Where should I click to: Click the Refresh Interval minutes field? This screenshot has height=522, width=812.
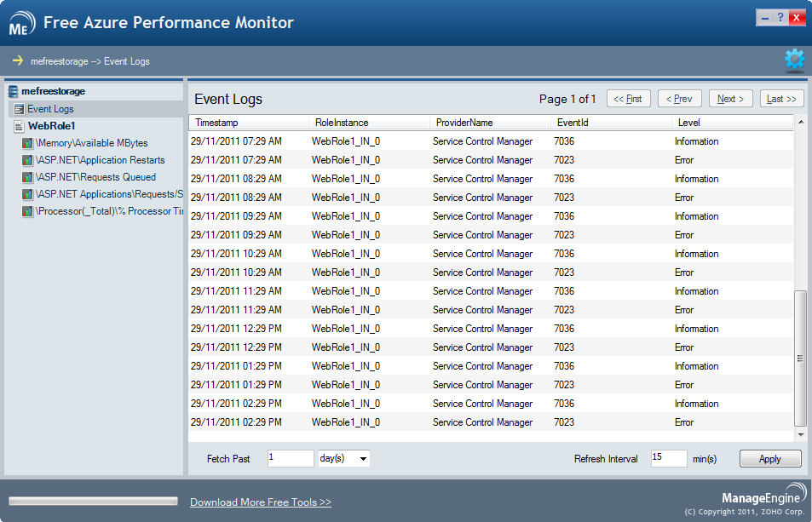669,458
